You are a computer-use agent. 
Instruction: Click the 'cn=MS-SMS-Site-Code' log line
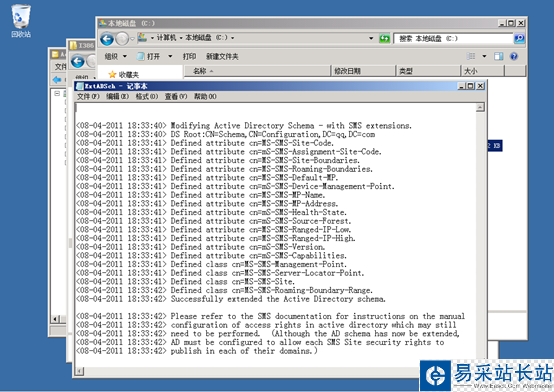point(205,143)
